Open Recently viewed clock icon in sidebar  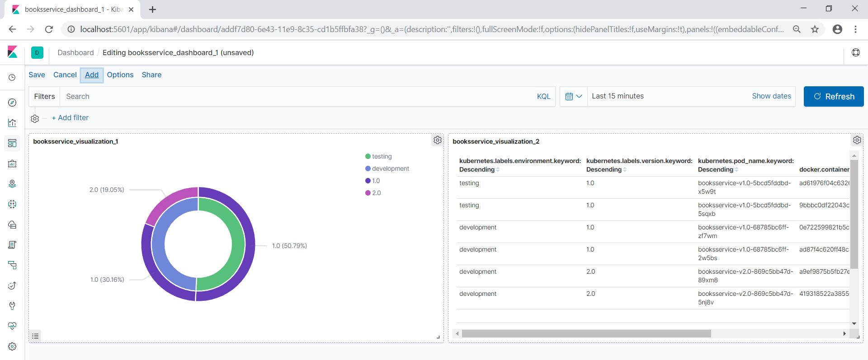point(12,78)
